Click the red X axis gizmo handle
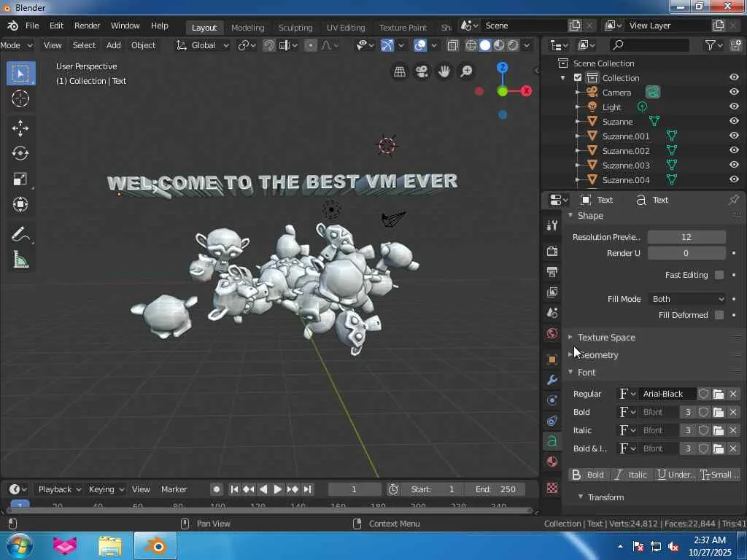Screen dimensions: 747x560 point(527,90)
